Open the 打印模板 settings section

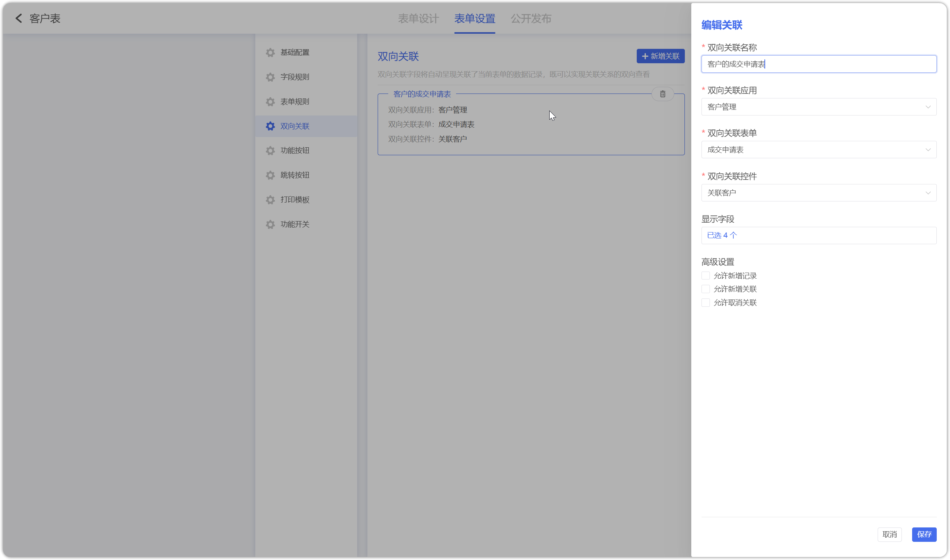tap(306, 200)
